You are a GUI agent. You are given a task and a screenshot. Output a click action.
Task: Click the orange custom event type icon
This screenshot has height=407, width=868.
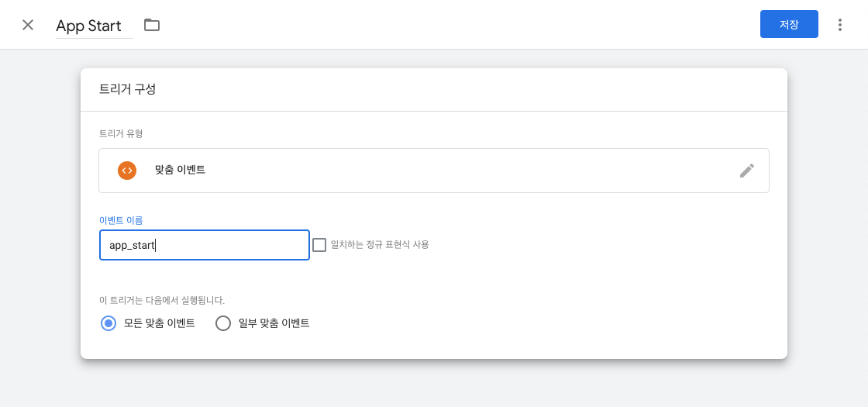[x=127, y=171]
